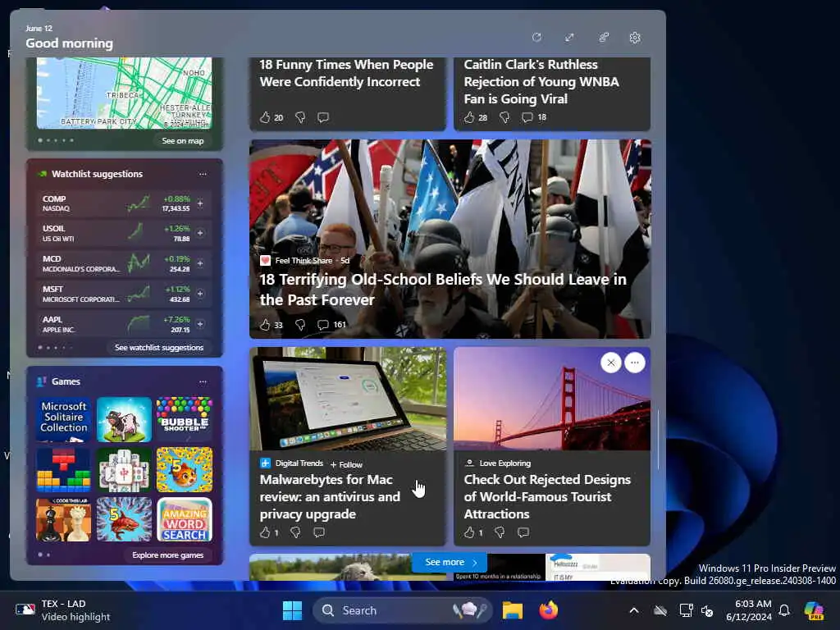Viewport: 840px width, 630px height.
Task: Add COMP NASDAQ to watchlist
Action: (200, 203)
